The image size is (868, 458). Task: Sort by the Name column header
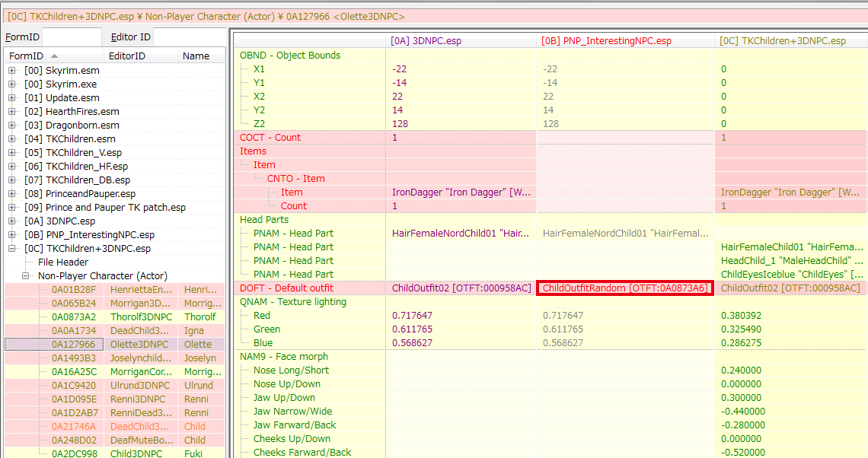coord(202,56)
